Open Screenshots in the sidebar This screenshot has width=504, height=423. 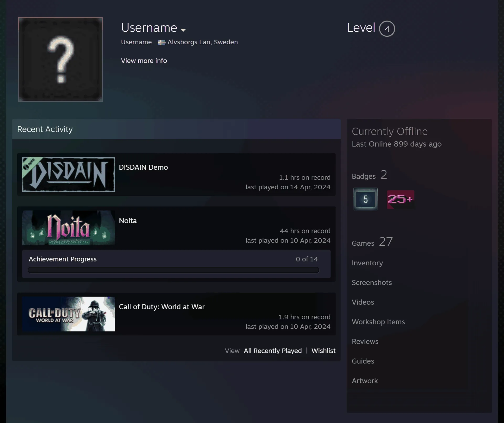pos(372,282)
